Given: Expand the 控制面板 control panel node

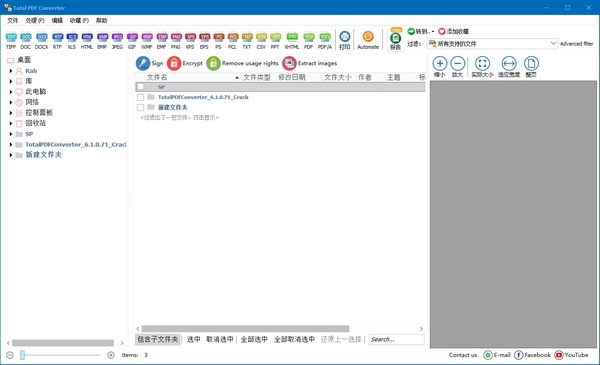Looking at the screenshot, I should pos(11,113).
